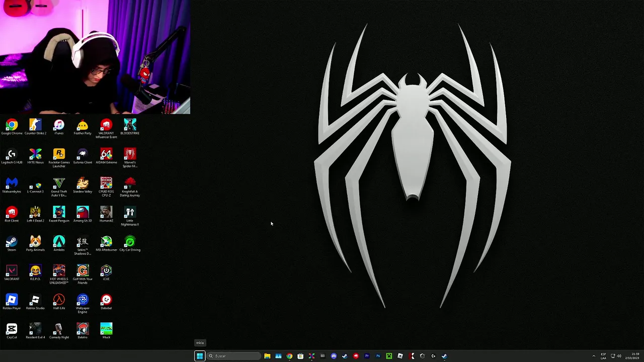This screenshot has width=644, height=362.
Task: Select Golf With Your Friends icon
Action: (x=83, y=274)
